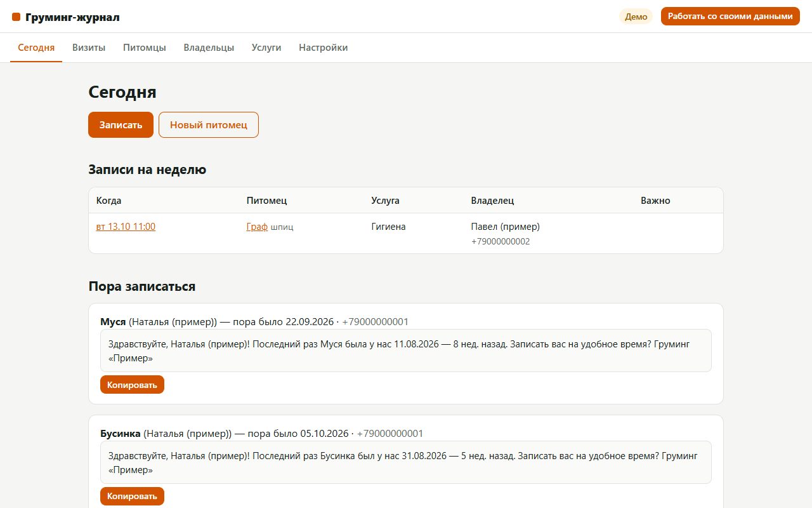Click the Бусинка pet name in reminder card

pyautogui.click(x=121, y=434)
